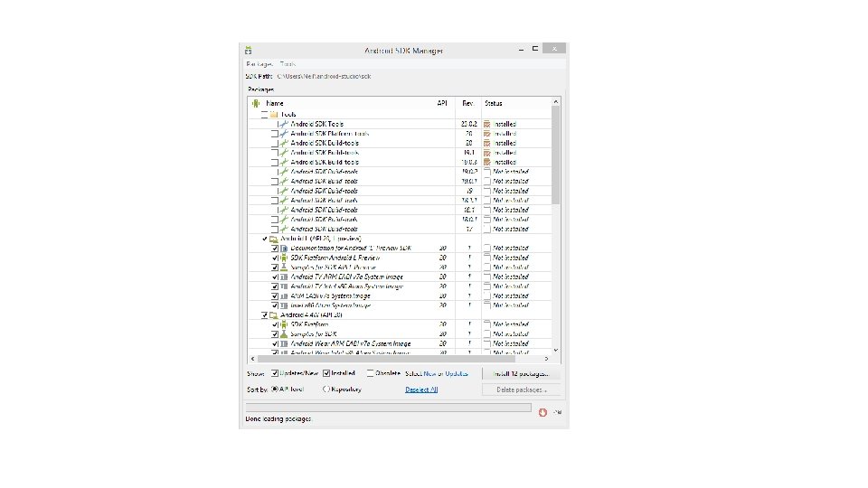868x488 pixels.
Task: Click the wrench icon of Android SDK Platform-tools
Action: click(x=284, y=134)
